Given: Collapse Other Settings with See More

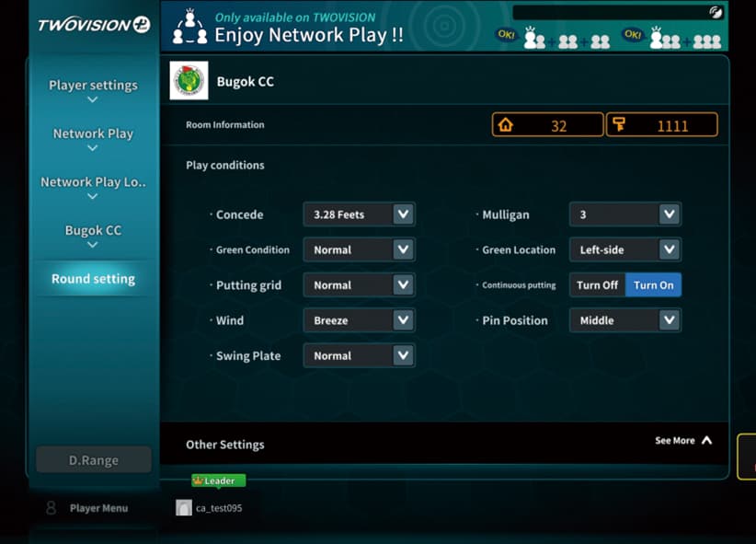Looking at the screenshot, I should (682, 441).
